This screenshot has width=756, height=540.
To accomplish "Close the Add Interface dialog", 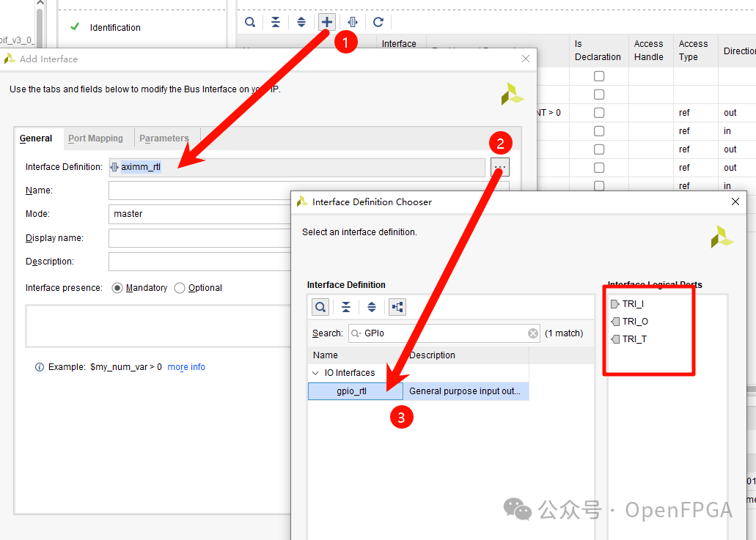I will pyautogui.click(x=526, y=59).
